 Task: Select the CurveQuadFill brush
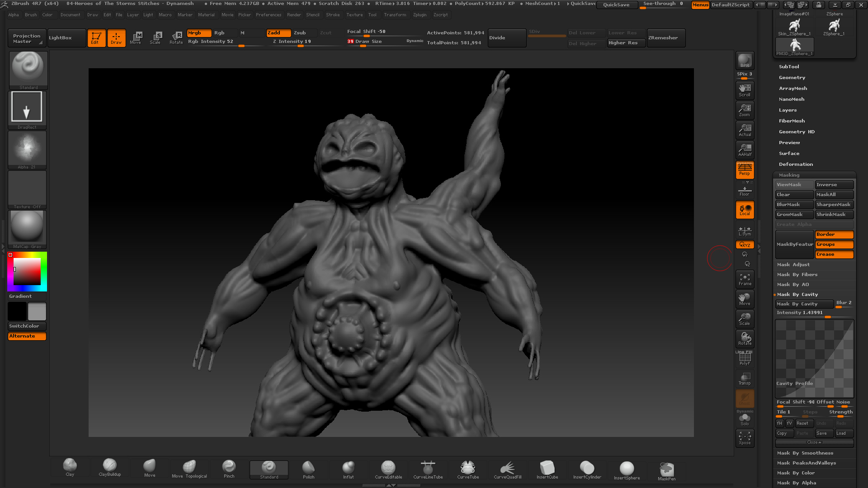(x=508, y=469)
